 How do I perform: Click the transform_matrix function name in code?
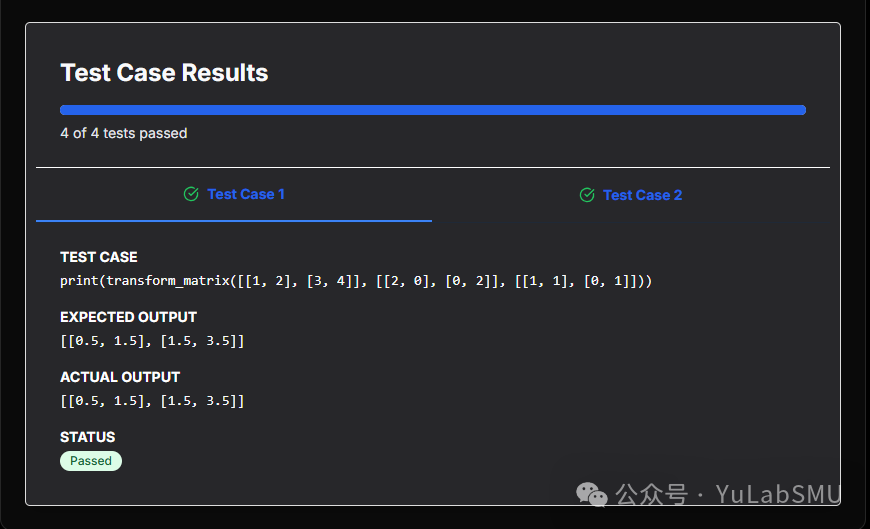point(168,281)
